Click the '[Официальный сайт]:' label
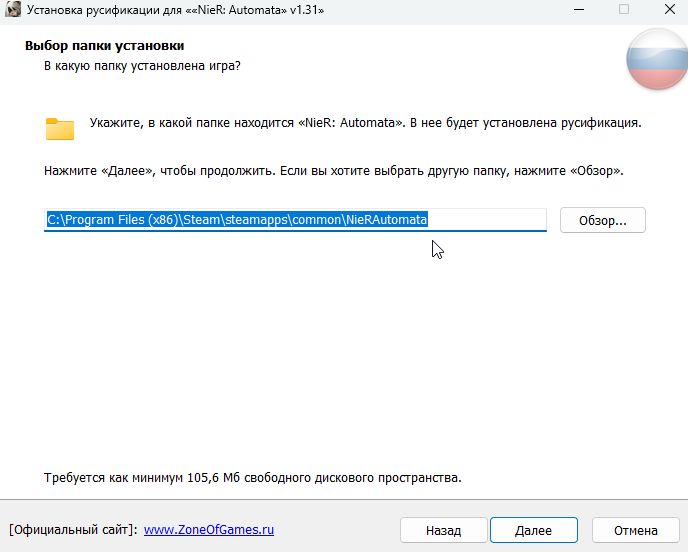 coord(73,530)
